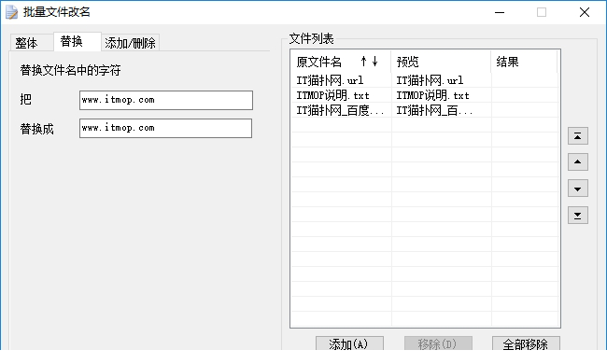Move selected file to top of list
Image resolution: width=607 pixels, height=364 pixels.
(577, 135)
